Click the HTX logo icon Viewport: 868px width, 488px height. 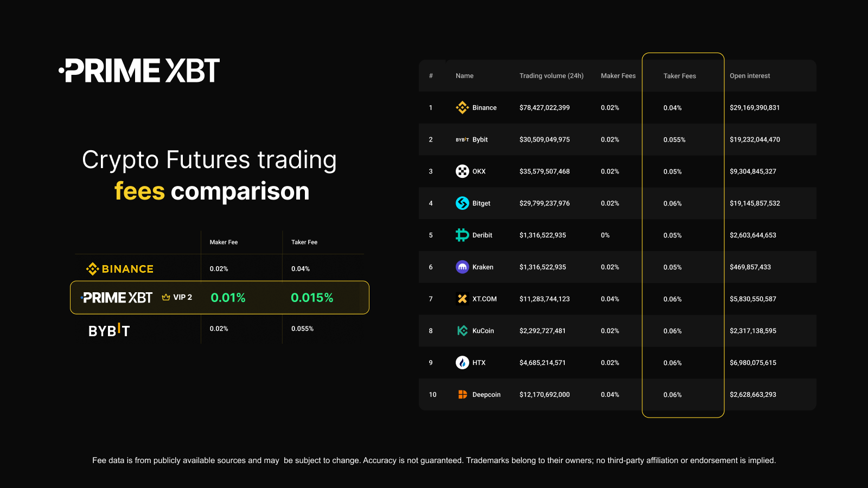(x=462, y=363)
